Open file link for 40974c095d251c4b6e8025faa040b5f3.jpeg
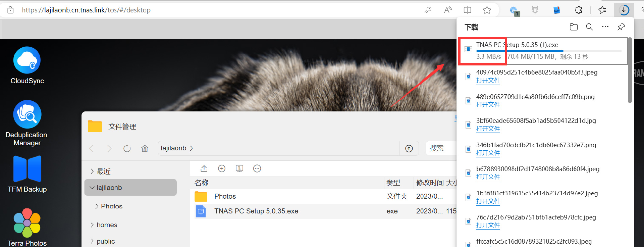Viewport: 644px width, 247px height. click(488, 81)
